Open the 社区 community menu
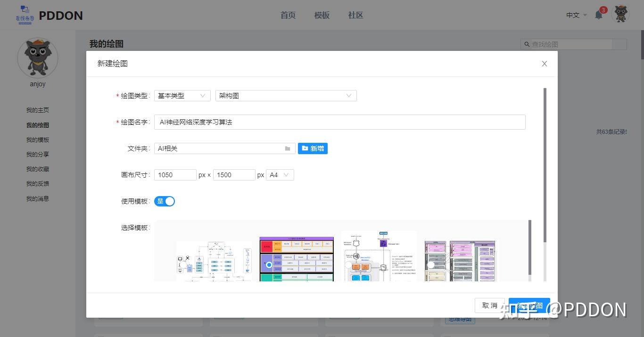644x337 pixels. click(x=355, y=15)
